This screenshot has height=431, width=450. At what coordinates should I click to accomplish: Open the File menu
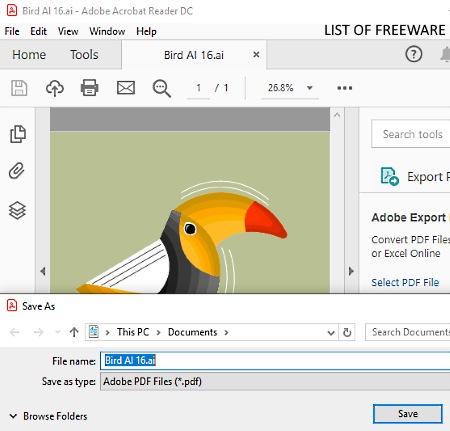[x=12, y=31]
